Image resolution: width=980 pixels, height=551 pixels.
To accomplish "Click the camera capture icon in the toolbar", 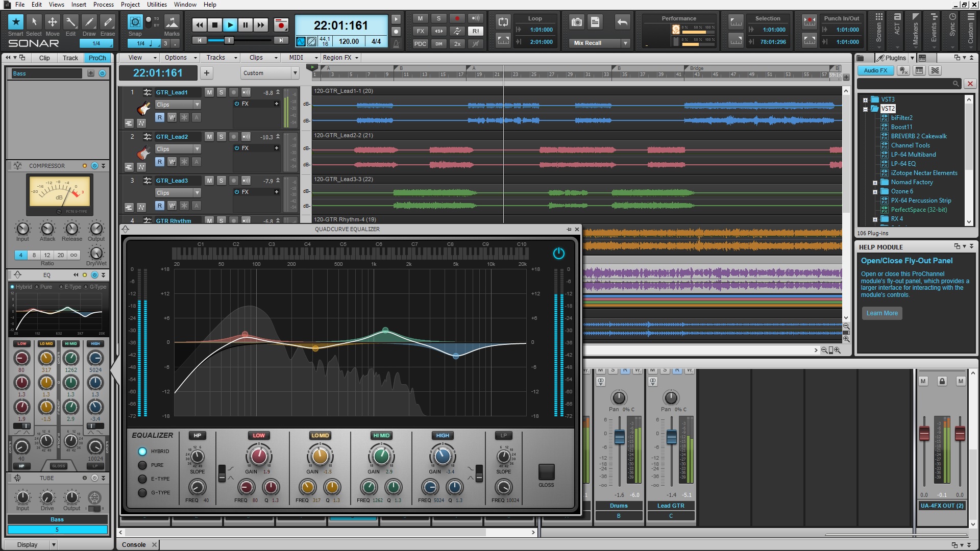I will 576,22.
